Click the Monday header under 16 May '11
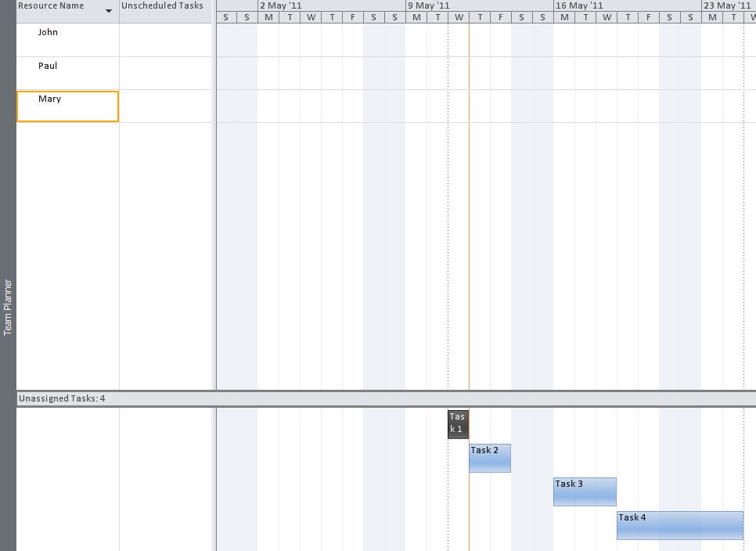Image resolution: width=756 pixels, height=551 pixels. click(x=564, y=17)
